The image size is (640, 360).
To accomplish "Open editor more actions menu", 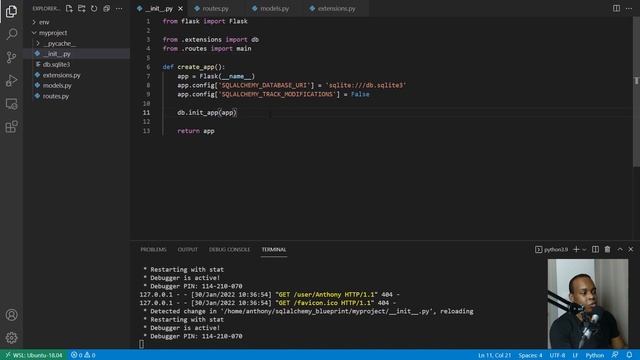I will [x=629, y=9].
